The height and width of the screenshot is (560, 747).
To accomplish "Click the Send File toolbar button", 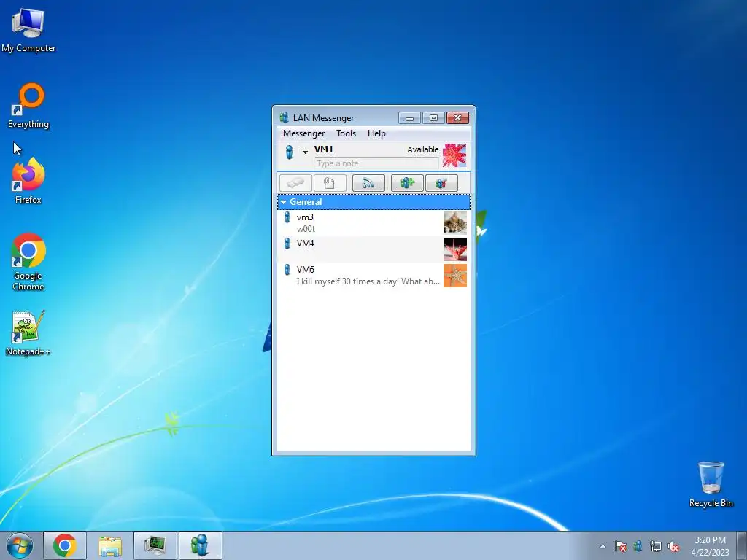I will (x=330, y=183).
